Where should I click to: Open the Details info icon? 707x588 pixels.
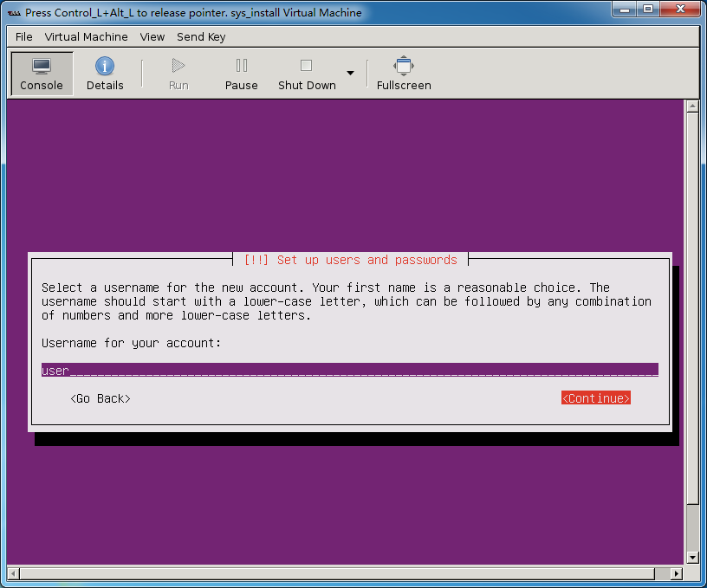105,66
